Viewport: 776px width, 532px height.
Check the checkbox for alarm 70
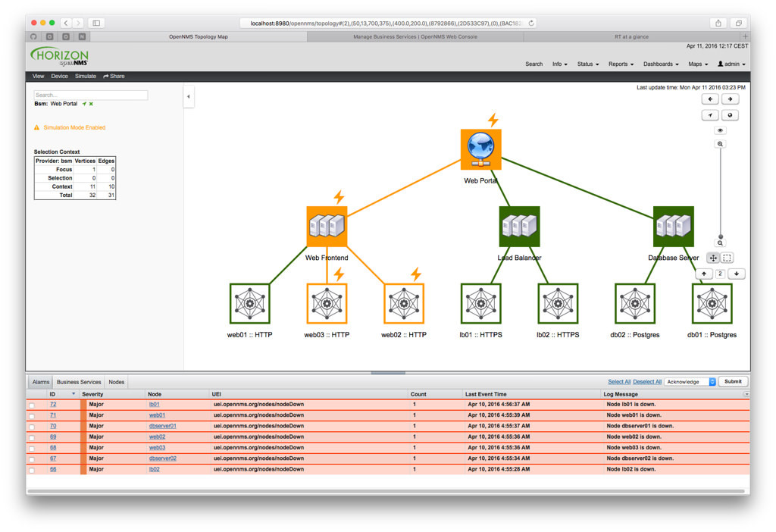(x=32, y=427)
